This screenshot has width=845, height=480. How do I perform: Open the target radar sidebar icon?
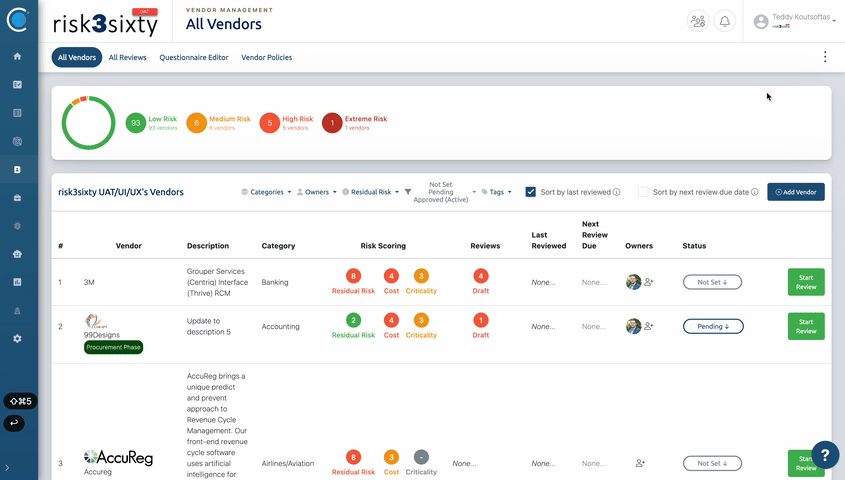[17, 141]
